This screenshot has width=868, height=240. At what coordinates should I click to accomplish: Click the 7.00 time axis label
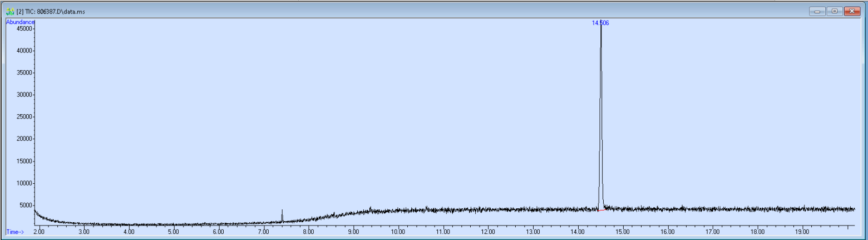[x=263, y=231]
